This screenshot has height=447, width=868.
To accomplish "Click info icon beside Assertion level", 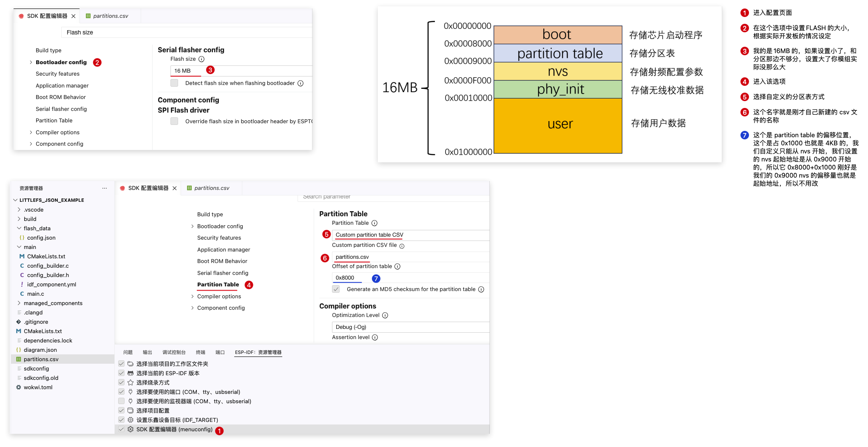I will pos(375,337).
